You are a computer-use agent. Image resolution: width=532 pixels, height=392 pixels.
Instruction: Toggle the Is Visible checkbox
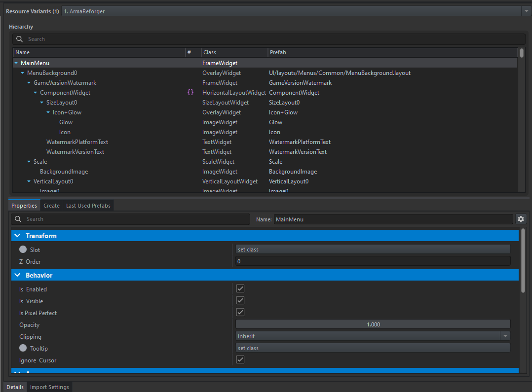240,300
